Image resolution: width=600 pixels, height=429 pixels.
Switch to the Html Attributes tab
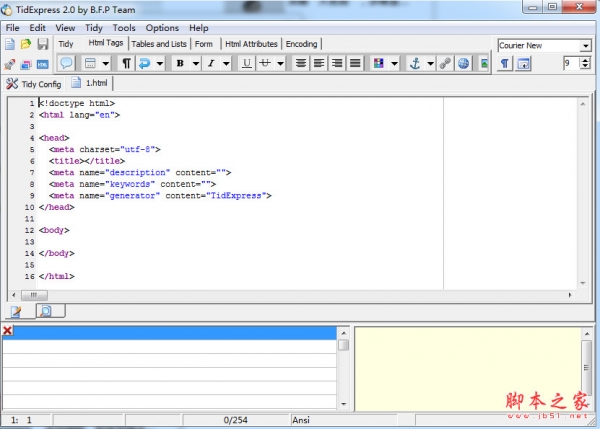[x=251, y=44]
